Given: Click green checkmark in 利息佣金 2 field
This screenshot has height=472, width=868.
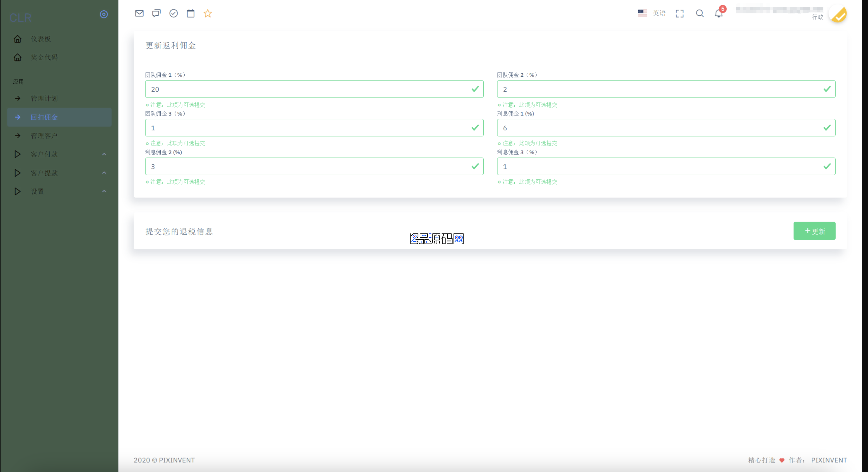Looking at the screenshot, I should (x=475, y=166).
